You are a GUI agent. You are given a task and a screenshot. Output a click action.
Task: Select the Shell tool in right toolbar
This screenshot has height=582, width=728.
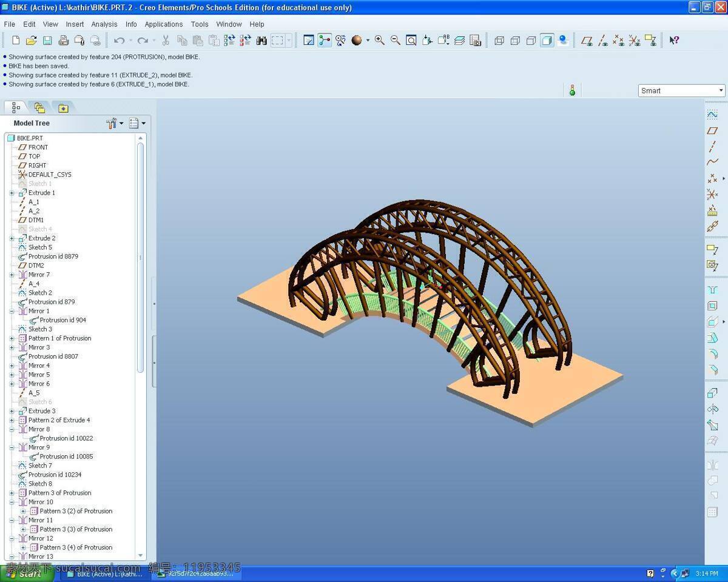pos(712,306)
